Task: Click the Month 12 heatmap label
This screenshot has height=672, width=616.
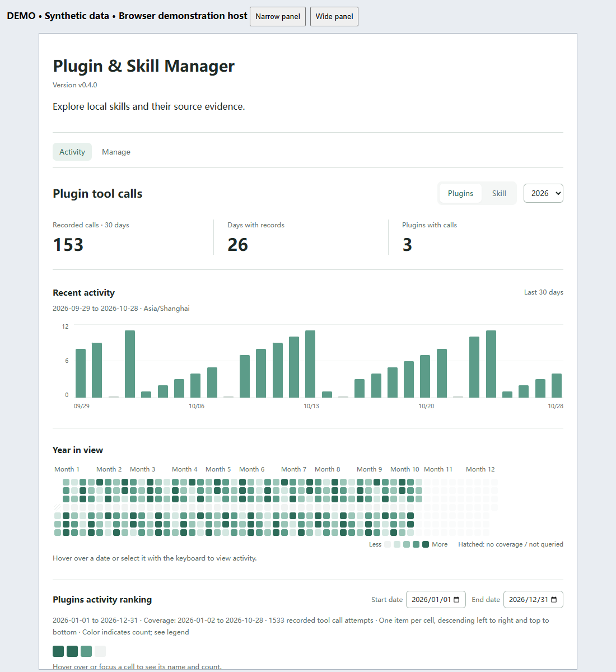Action: coord(480,469)
